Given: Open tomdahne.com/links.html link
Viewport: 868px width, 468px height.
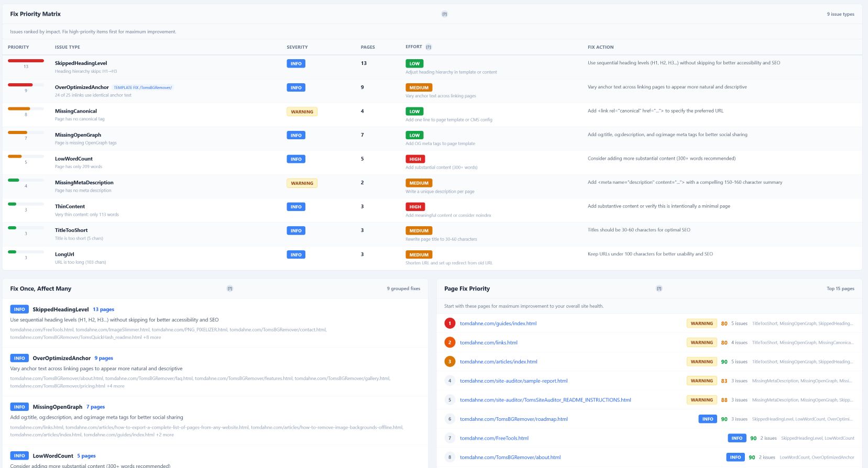Looking at the screenshot, I should 489,342.
